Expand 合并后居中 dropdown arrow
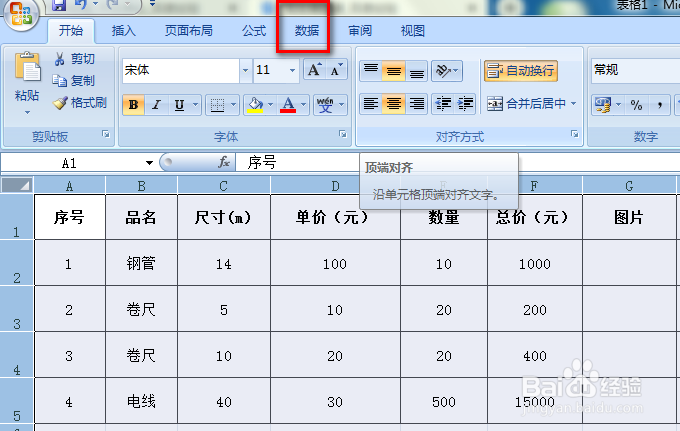 point(574,104)
